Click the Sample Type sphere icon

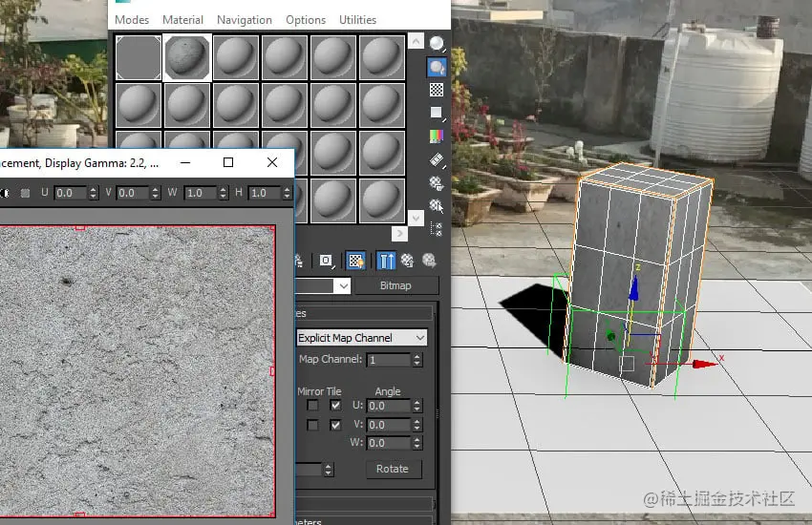coord(437,43)
